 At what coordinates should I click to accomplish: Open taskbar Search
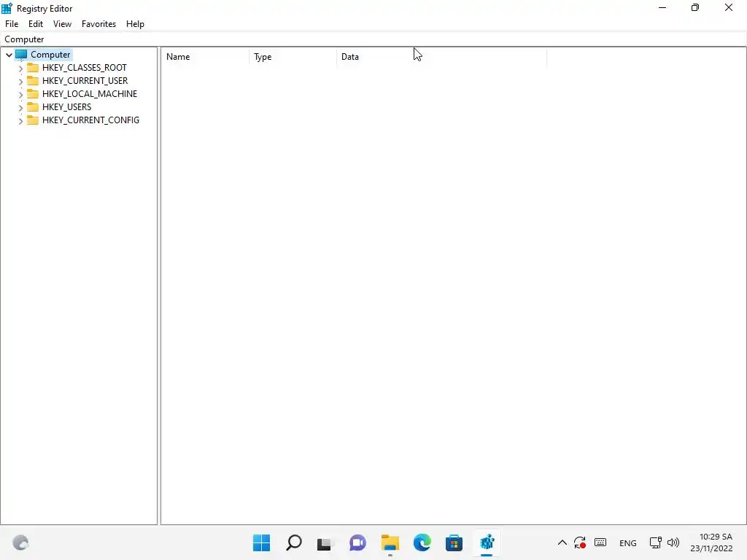294,542
